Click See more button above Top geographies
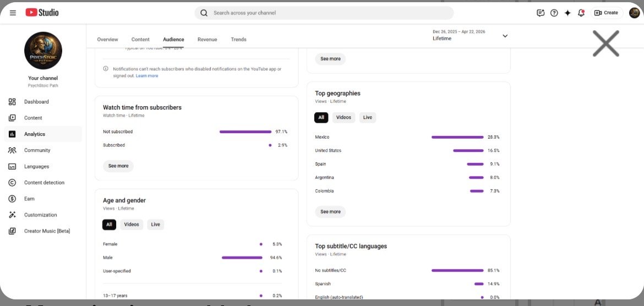 pos(330,59)
